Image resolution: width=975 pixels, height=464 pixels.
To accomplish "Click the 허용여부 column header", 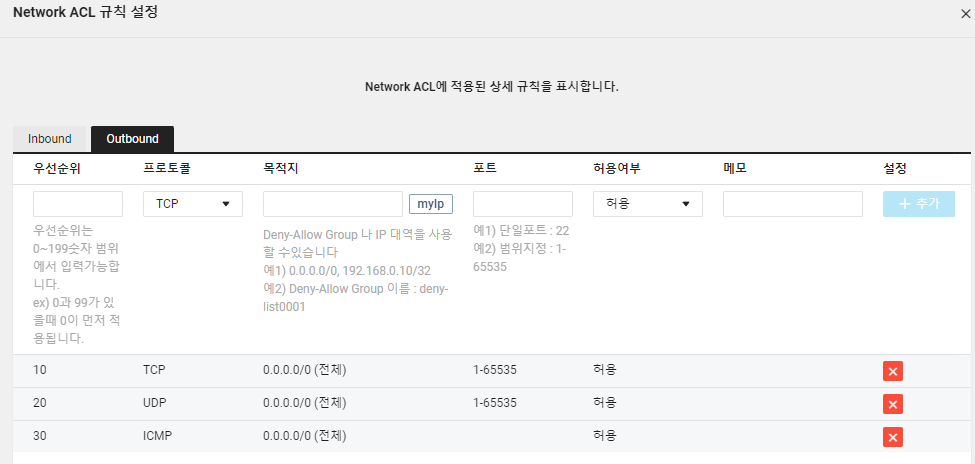I will pyautogui.click(x=617, y=169).
